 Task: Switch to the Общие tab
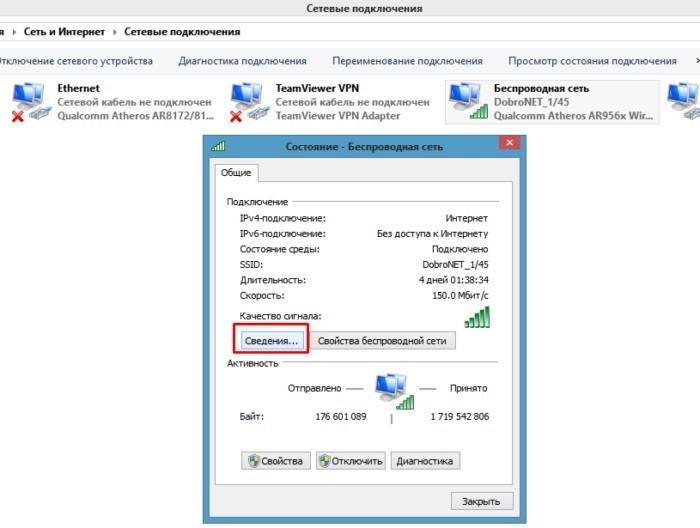236,173
